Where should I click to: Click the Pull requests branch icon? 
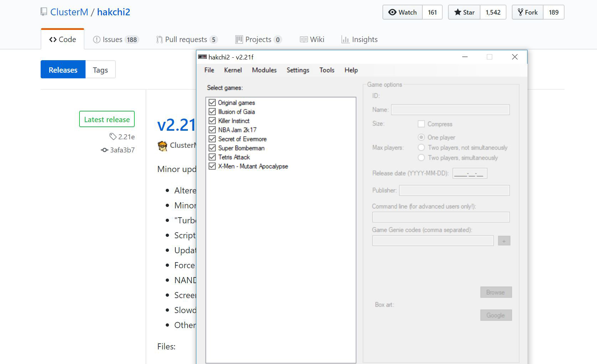coord(159,40)
